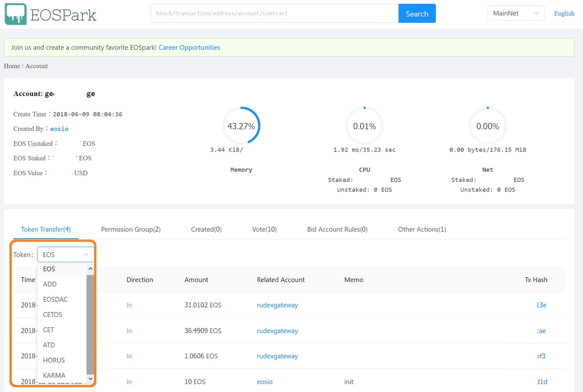Choose ADD token option

point(62,284)
